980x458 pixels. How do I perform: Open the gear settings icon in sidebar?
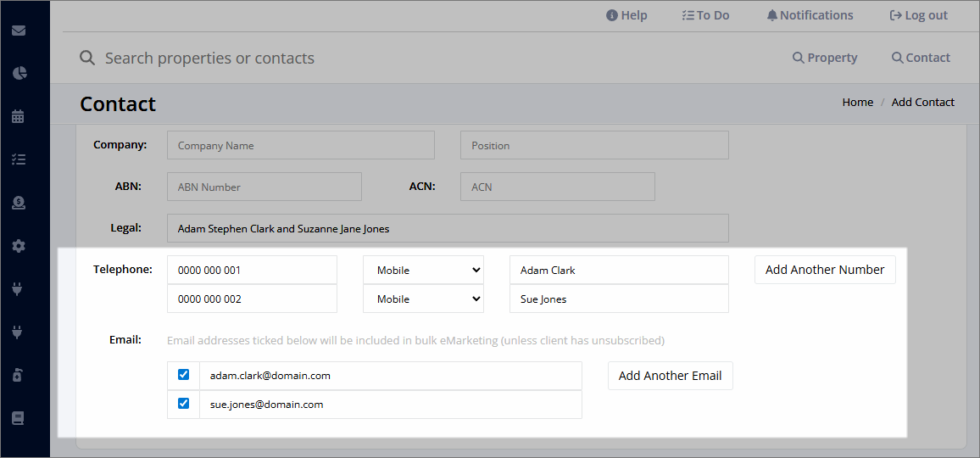point(19,246)
